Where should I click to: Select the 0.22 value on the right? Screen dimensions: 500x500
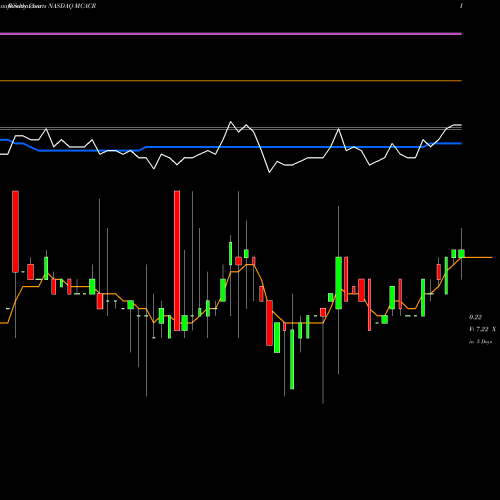tap(475, 317)
